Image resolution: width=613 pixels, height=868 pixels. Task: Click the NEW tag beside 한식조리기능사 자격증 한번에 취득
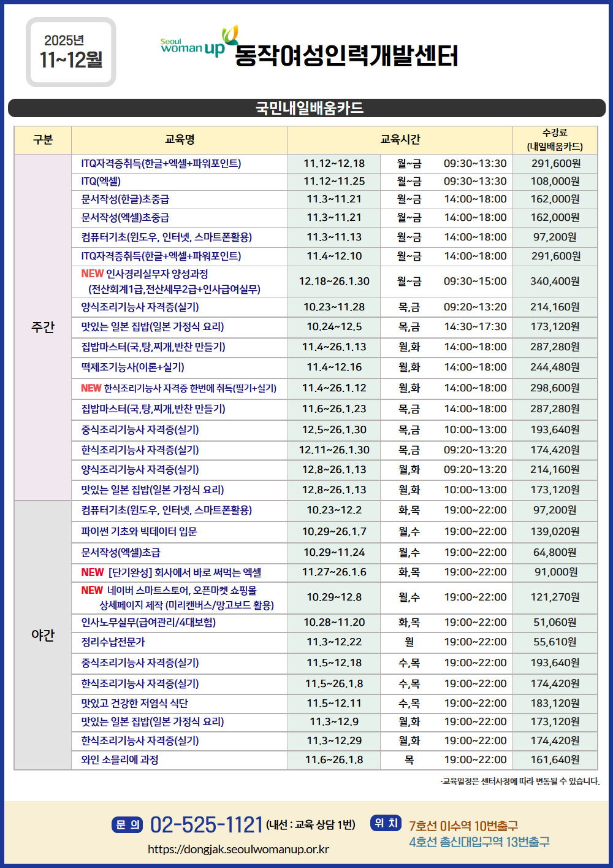pyautogui.click(x=91, y=388)
